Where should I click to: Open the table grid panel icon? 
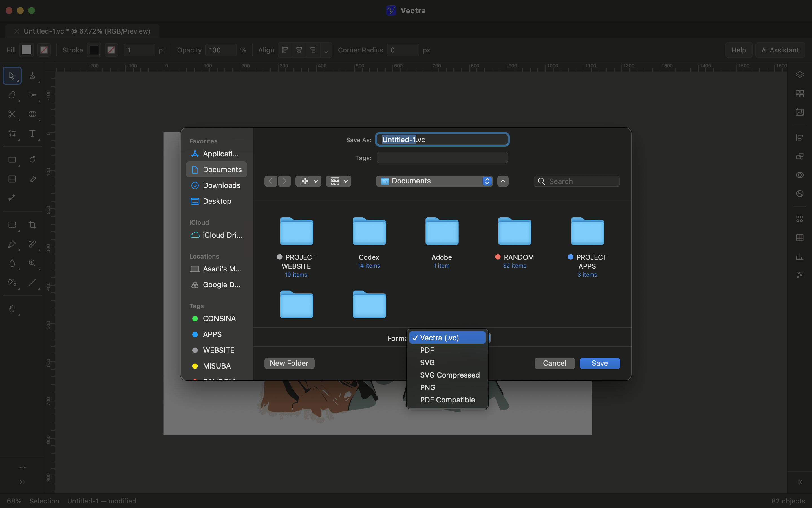point(800,238)
